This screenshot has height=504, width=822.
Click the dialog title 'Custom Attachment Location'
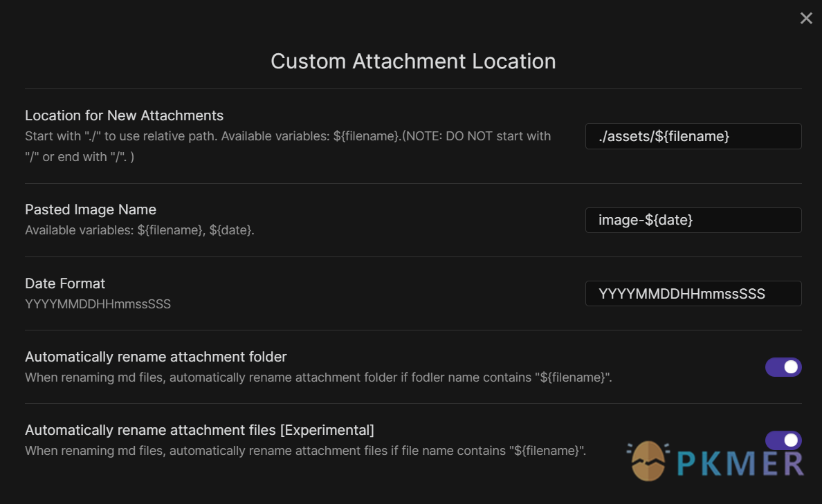pos(413,62)
